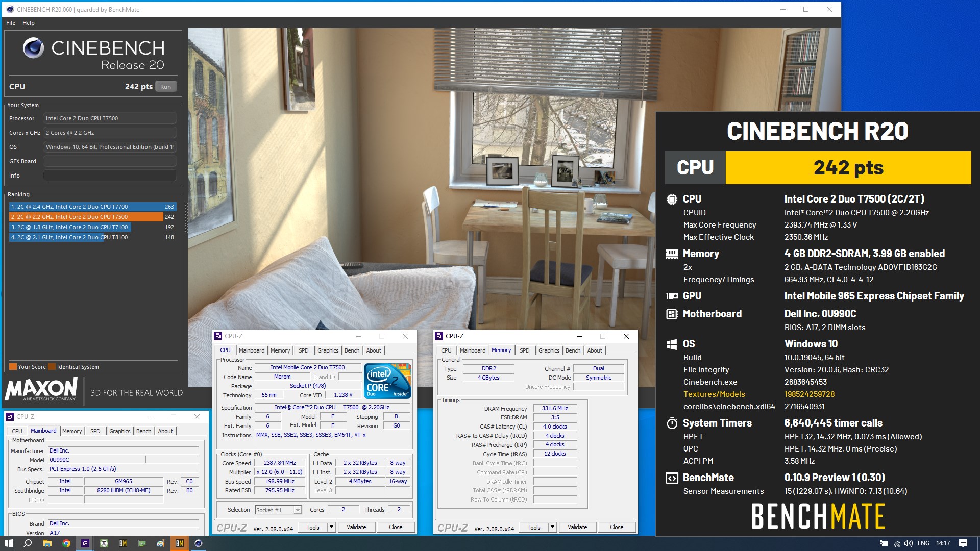Select ranking row Core 2 Duo CPU T7700
This screenshot has height=551, width=980.
point(93,207)
